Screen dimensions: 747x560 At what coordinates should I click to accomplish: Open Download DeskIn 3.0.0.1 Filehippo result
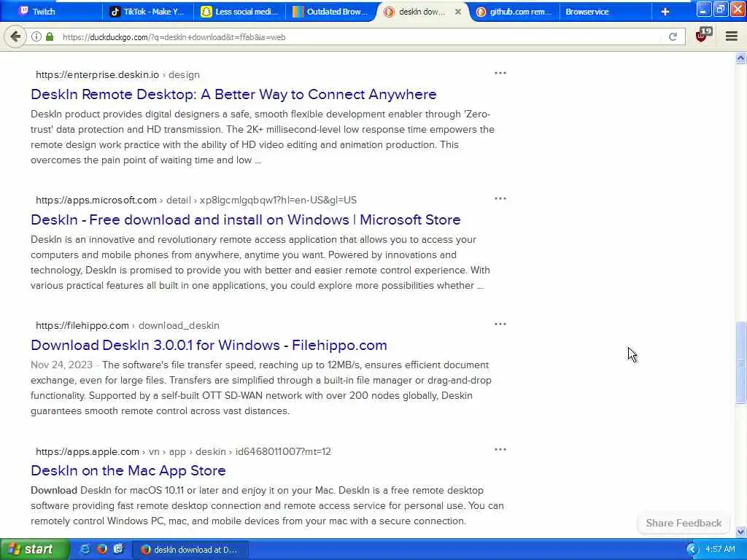(209, 345)
